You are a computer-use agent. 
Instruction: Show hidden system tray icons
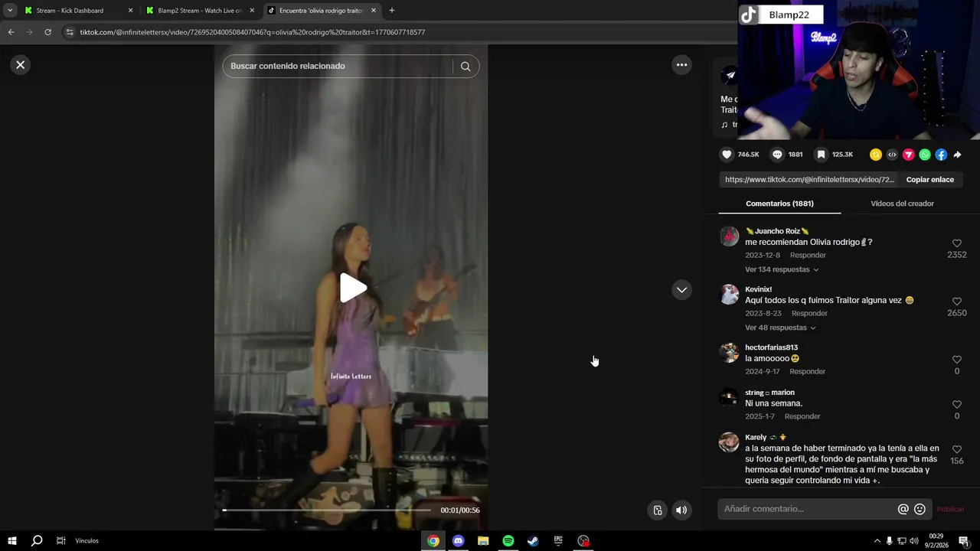877,541
